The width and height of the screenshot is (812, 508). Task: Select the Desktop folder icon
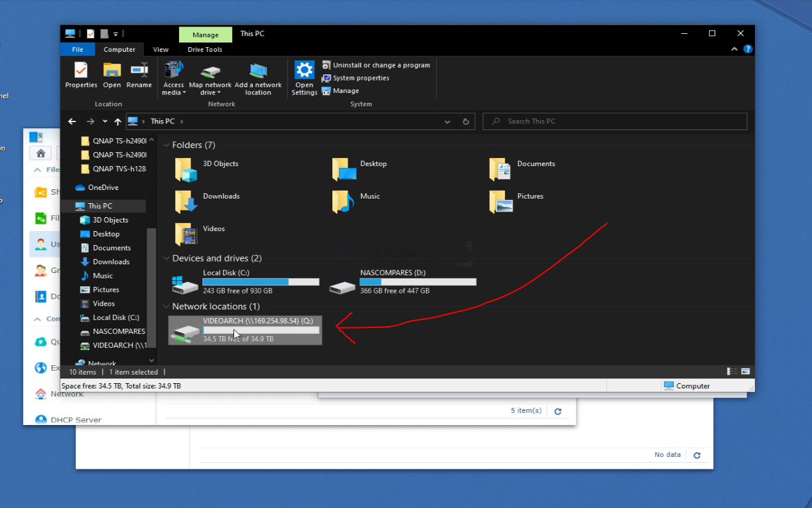click(344, 169)
